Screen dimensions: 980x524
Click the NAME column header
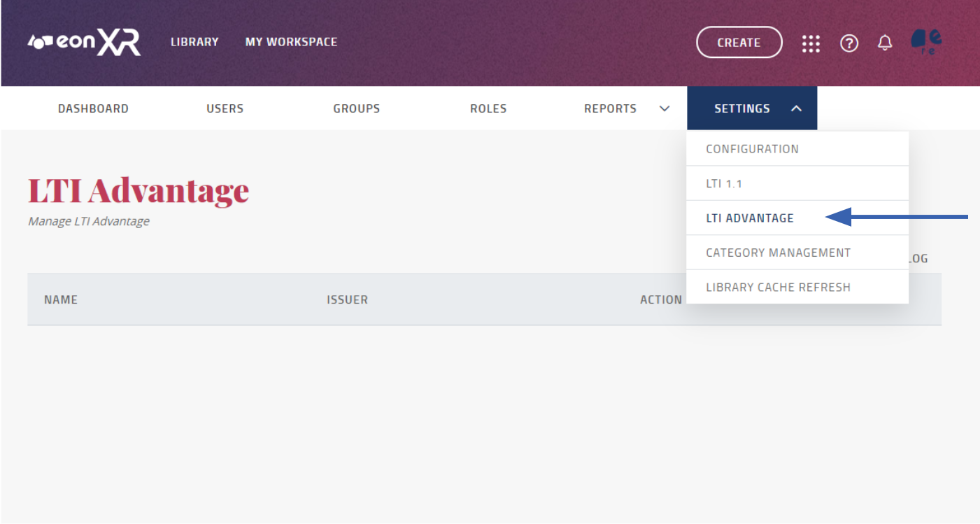click(61, 299)
